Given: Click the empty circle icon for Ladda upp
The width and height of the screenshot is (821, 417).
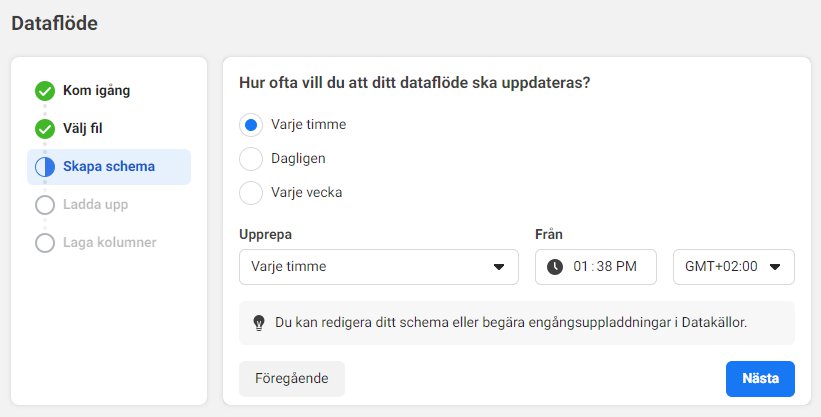Looking at the screenshot, I should click(45, 205).
